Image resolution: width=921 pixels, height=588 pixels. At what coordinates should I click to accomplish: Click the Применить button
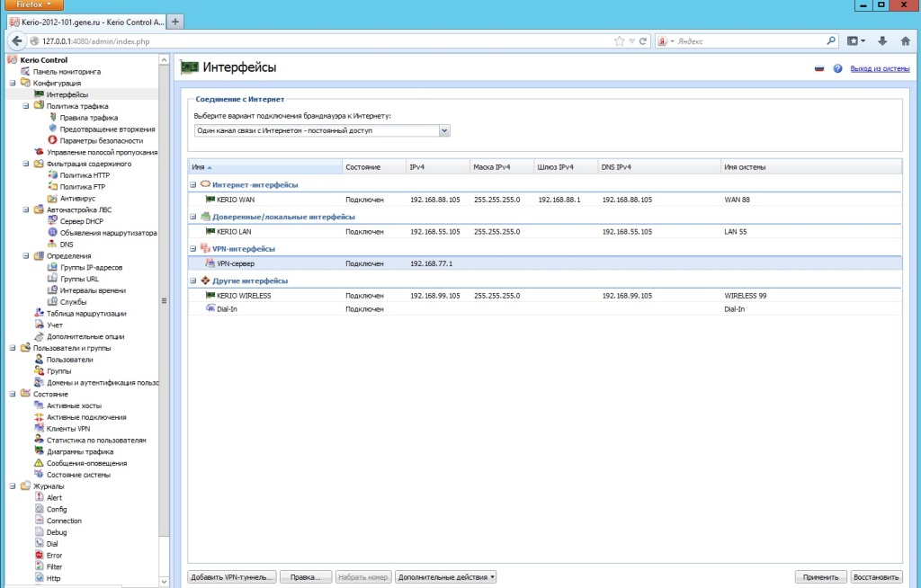(819, 576)
